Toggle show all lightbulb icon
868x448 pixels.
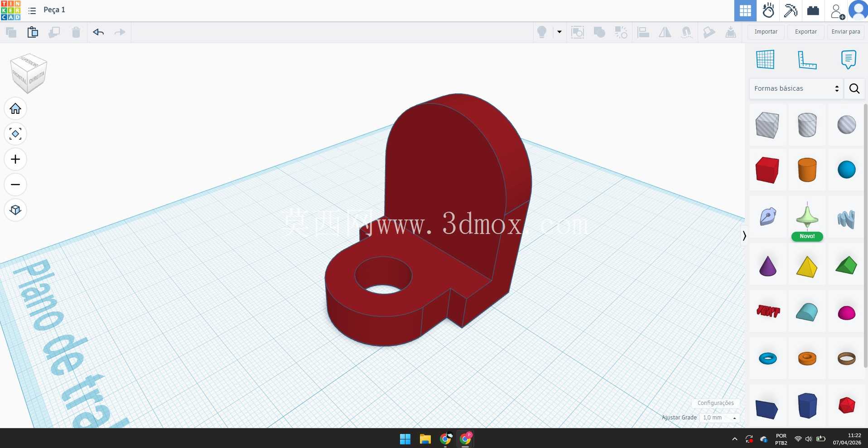point(542,32)
